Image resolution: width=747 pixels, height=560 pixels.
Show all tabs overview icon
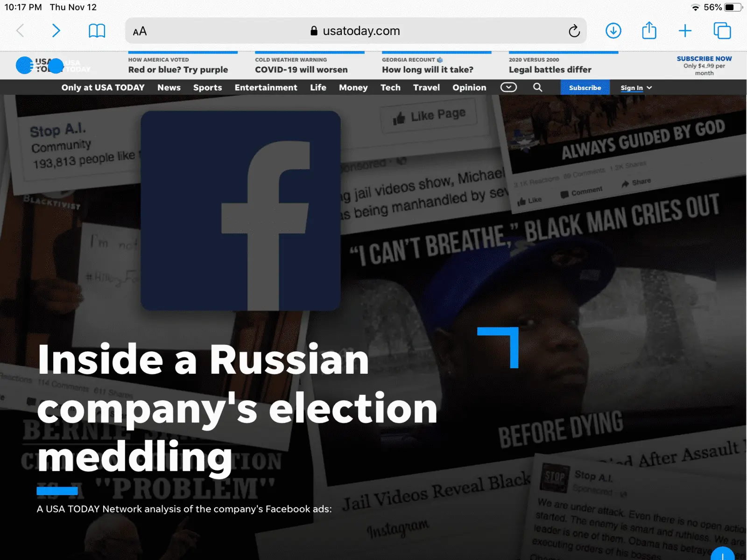coord(722,31)
